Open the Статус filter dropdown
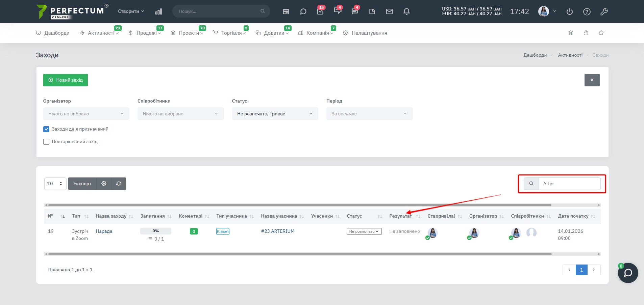Image resolution: width=644 pixels, height=305 pixels. click(275, 114)
